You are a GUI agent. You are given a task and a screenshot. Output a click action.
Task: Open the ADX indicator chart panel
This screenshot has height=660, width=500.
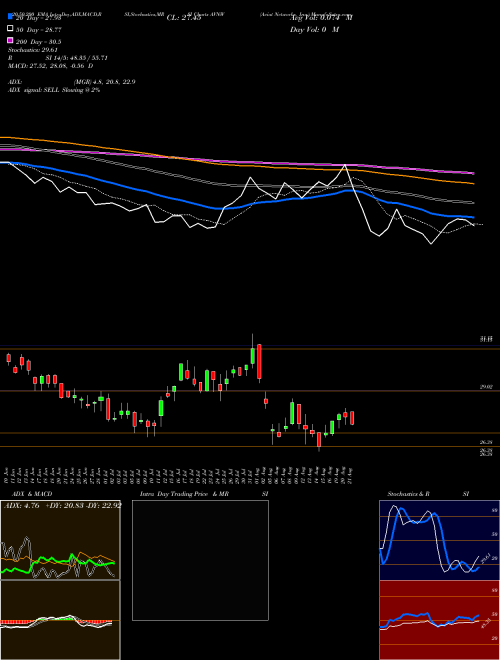pyautogui.click(x=60, y=540)
